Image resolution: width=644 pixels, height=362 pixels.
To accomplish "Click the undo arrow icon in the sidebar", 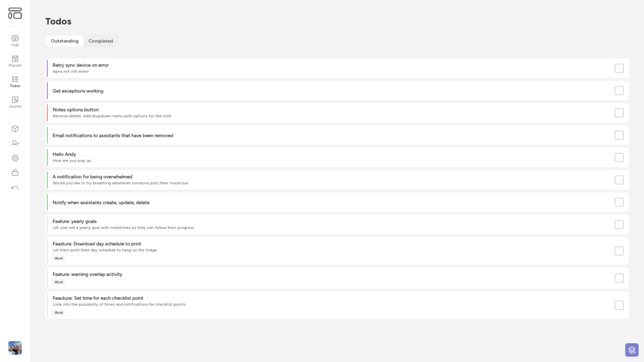I will click(x=15, y=188).
